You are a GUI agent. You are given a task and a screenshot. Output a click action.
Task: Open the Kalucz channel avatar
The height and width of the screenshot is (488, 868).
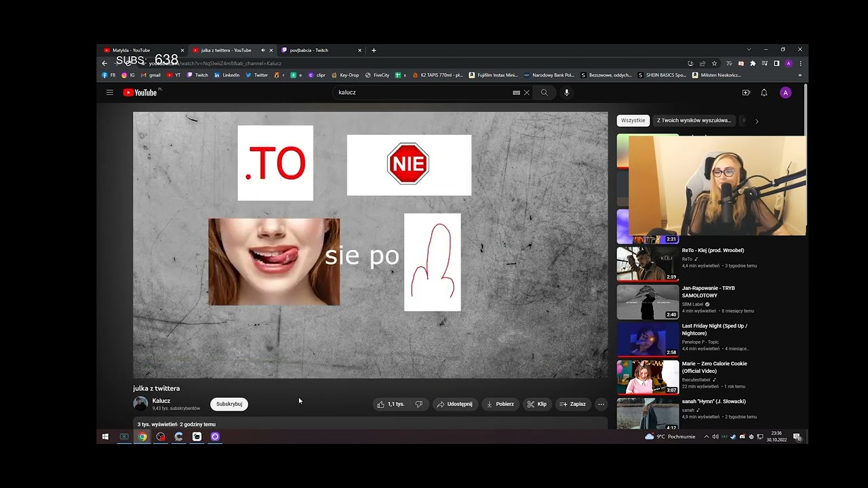[x=140, y=404]
